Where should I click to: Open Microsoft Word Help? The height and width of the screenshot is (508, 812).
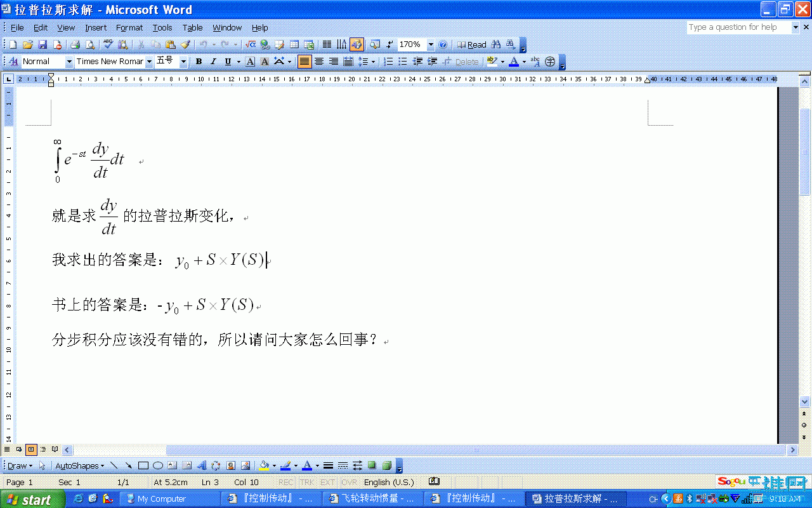point(443,44)
